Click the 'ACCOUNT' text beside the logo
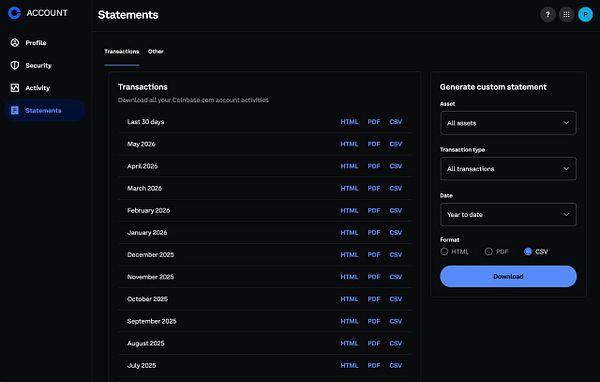The height and width of the screenshot is (382, 600). [x=47, y=13]
